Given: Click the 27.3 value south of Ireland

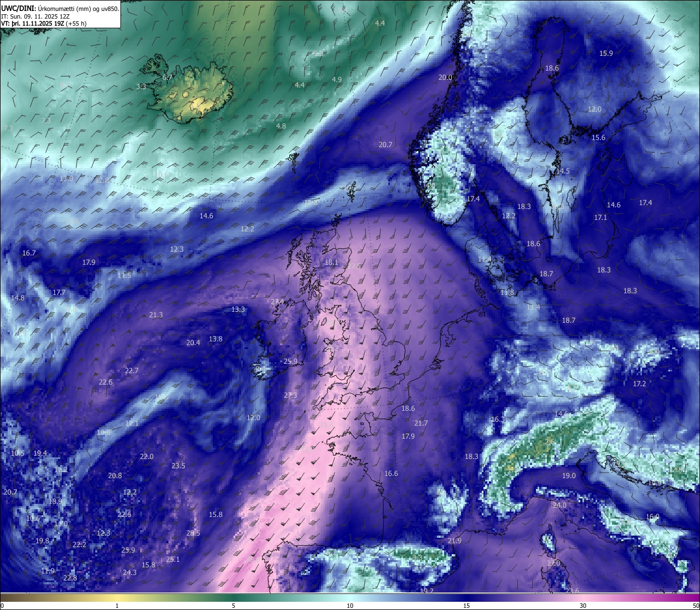Looking at the screenshot, I should point(290,395).
